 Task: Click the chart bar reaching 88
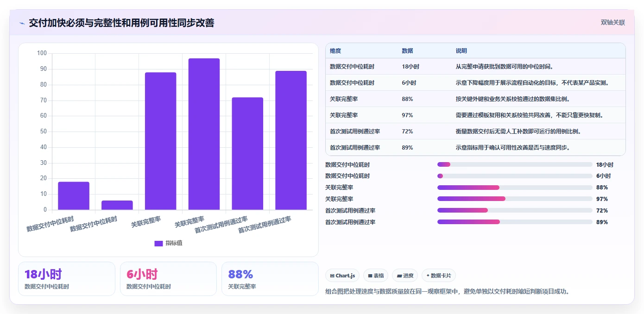click(x=161, y=141)
